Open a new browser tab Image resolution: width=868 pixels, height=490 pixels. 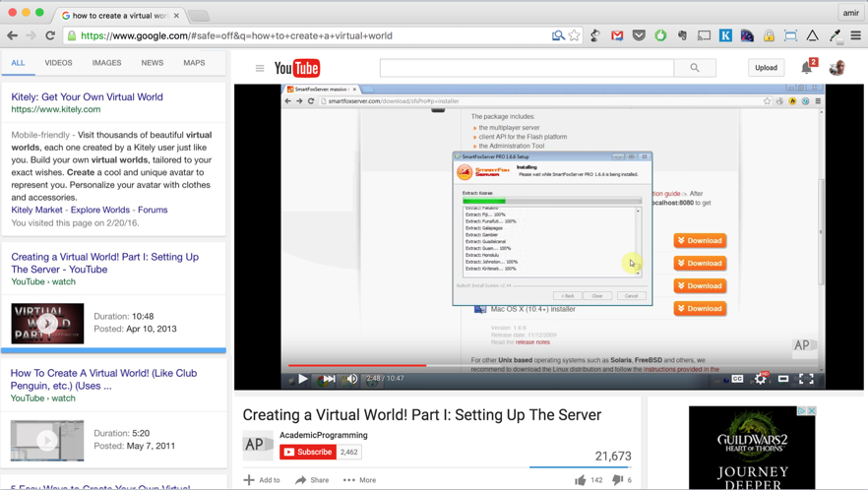coord(198,16)
